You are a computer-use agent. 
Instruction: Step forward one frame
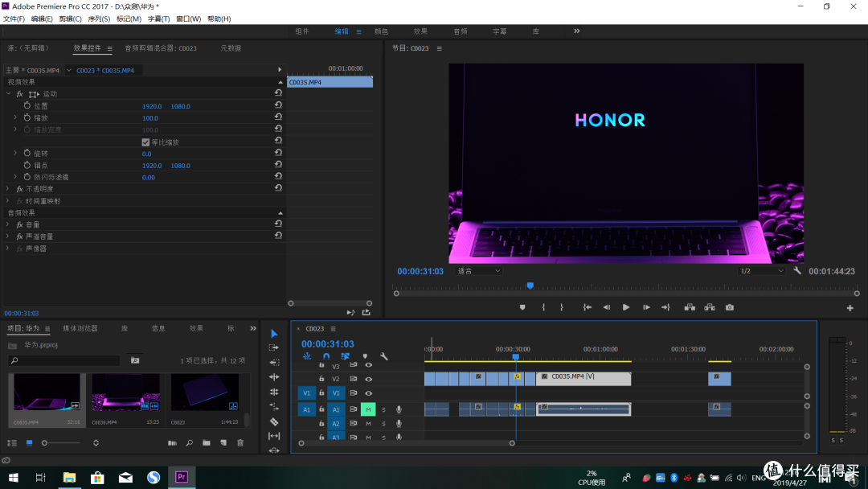(646, 307)
